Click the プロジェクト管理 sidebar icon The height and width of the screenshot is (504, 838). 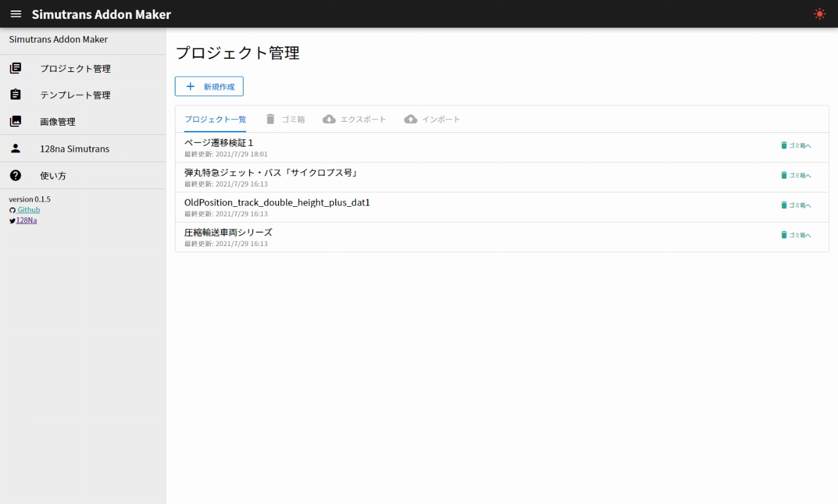coord(16,68)
